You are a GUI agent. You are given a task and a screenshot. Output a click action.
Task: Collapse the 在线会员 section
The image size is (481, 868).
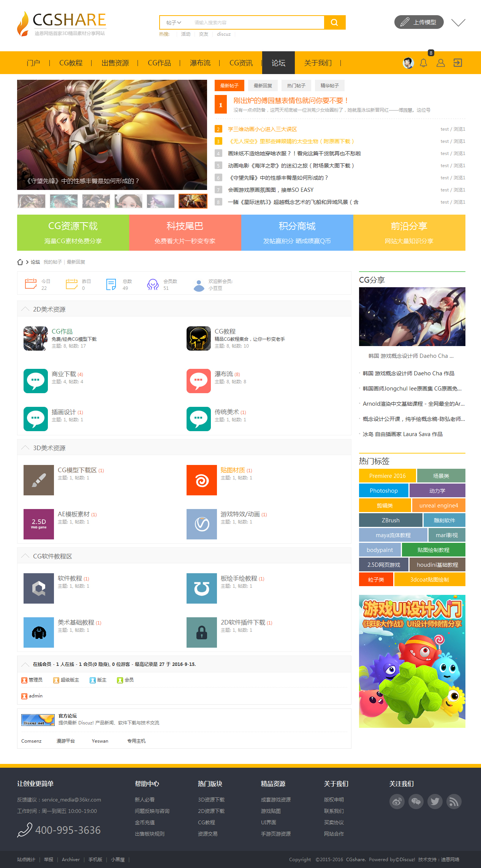click(25, 664)
